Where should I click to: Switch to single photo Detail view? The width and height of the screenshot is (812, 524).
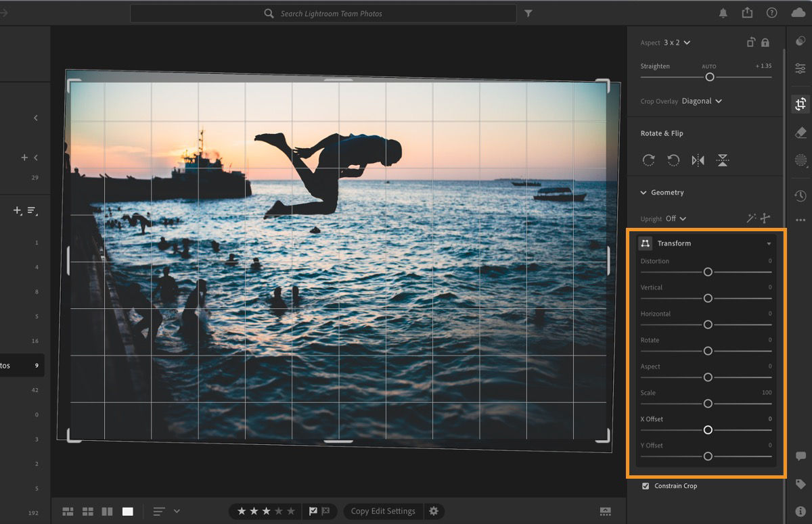pyautogui.click(x=128, y=511)
